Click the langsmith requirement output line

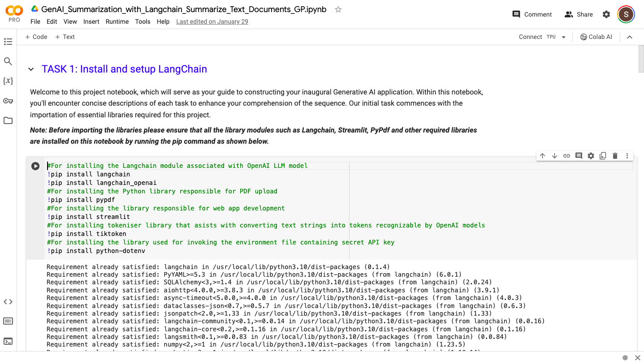(277, 337)
